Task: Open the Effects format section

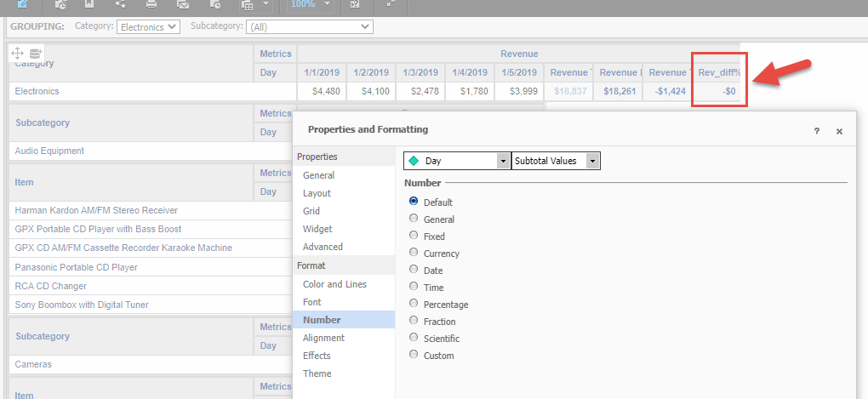Action: (x=317, y=356)
